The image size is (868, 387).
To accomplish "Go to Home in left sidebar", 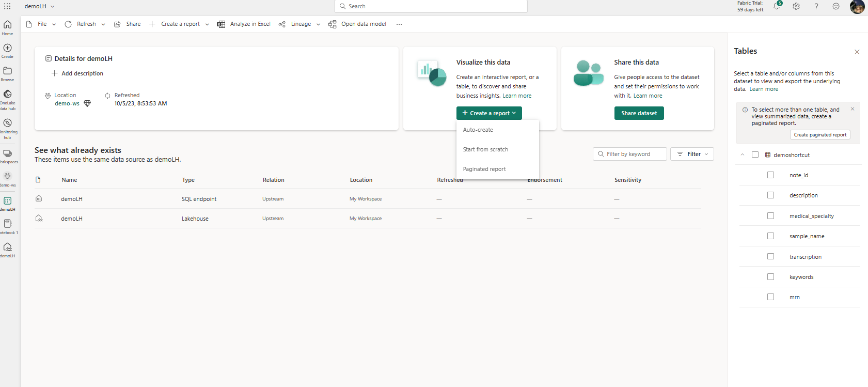I will tap(7, 28).
